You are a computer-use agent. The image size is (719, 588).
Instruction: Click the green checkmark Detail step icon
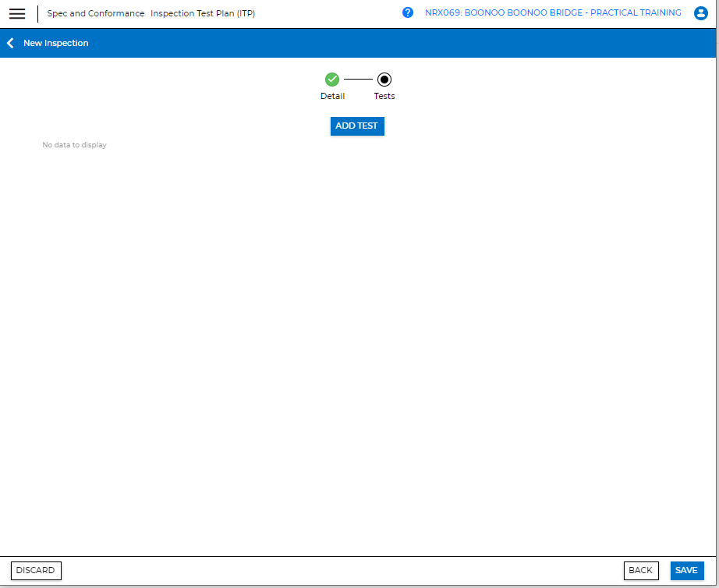click(x=332, y=79)
